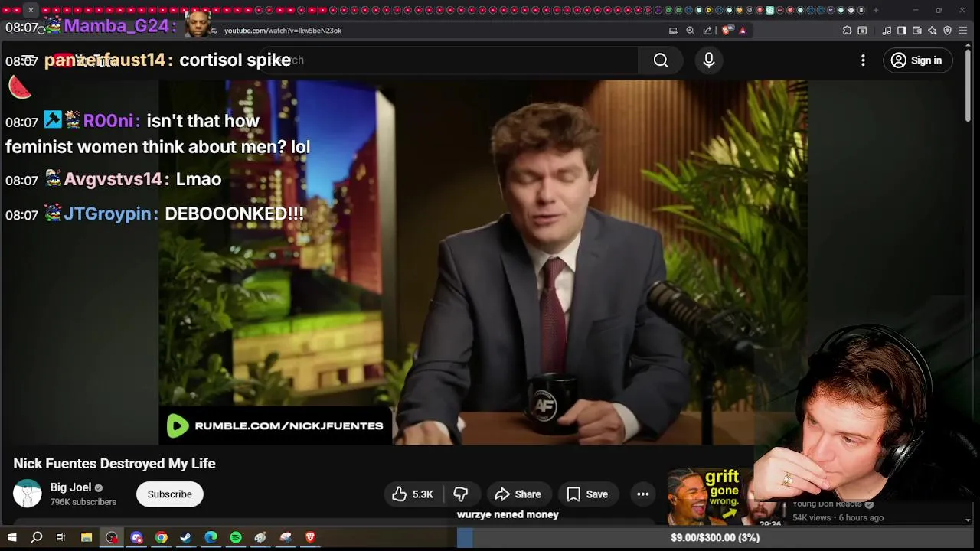Open the screen cast icon in address bar
Viewport: 980px width, 551px height.
pyautogui.click(x=673, y=31)
